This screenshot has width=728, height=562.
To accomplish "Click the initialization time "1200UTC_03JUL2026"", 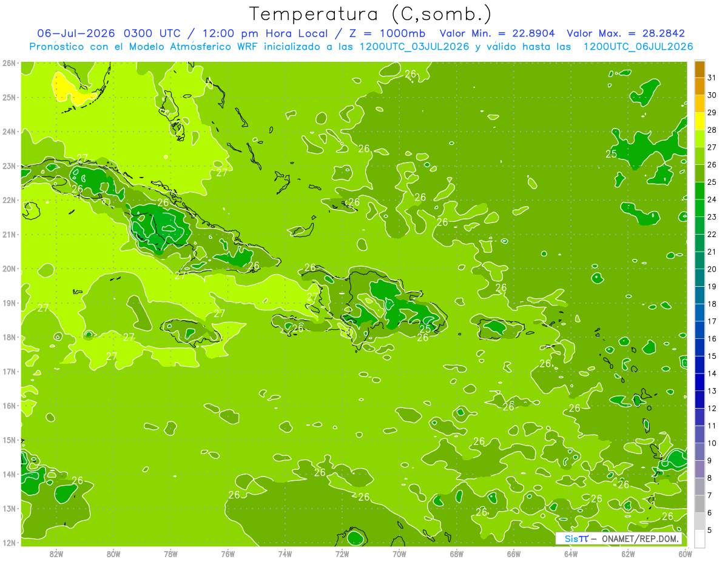I will 414,46.
